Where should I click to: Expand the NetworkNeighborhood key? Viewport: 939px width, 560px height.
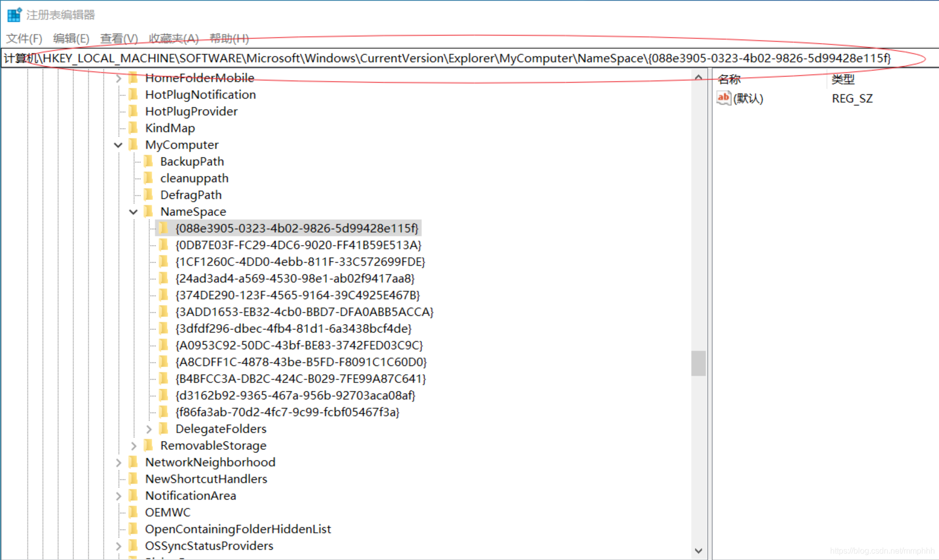119,462
